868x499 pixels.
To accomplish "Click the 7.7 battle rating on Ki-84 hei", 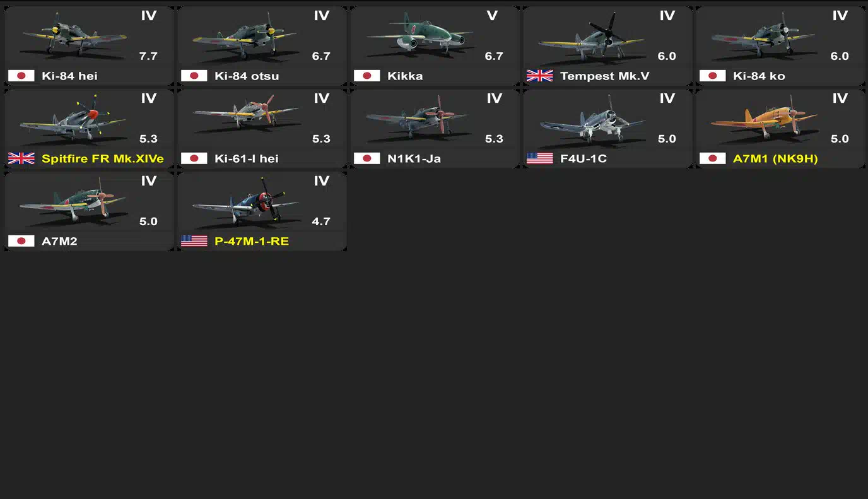I will pos(148,56).
